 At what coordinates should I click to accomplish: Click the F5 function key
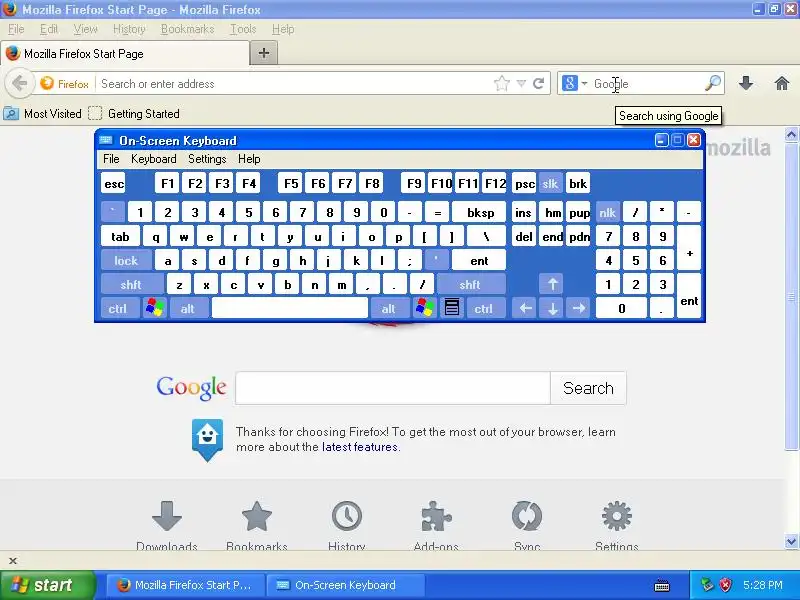tap(291, 184)
